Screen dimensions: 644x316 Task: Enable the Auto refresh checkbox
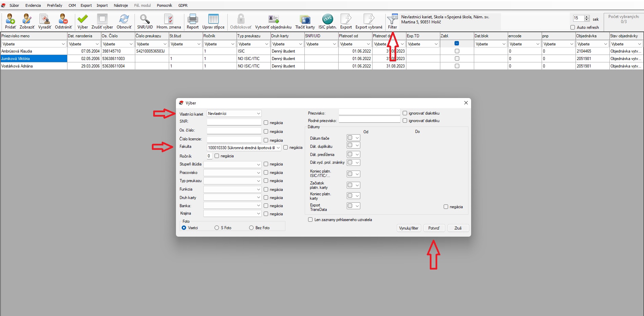tap(572, 27)
